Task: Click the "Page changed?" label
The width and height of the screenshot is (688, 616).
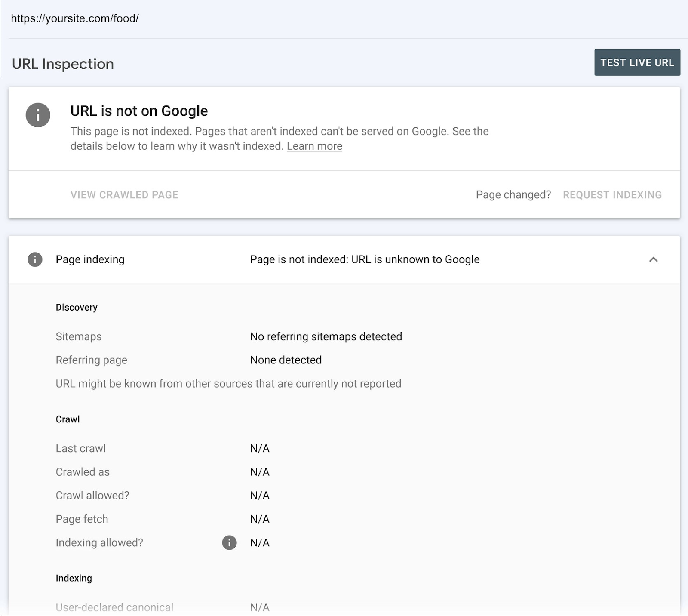Action: pos(513,194)
